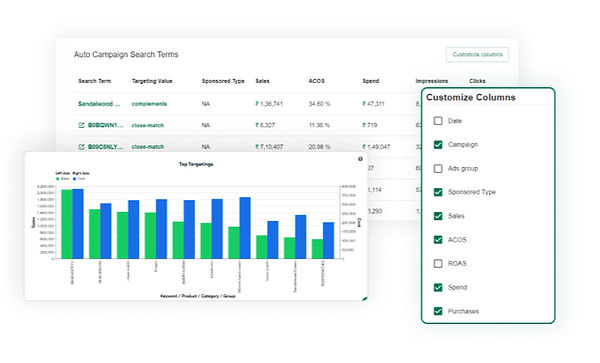Viewport: 600px width, 363px height.
Task: Click info icon on Top Targetings chart
Action: [360, 159]
